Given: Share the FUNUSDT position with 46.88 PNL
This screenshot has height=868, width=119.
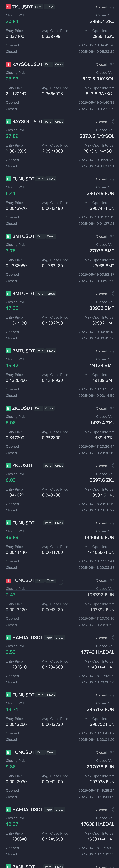Looking at the screenshot, I should pos(112,523).
